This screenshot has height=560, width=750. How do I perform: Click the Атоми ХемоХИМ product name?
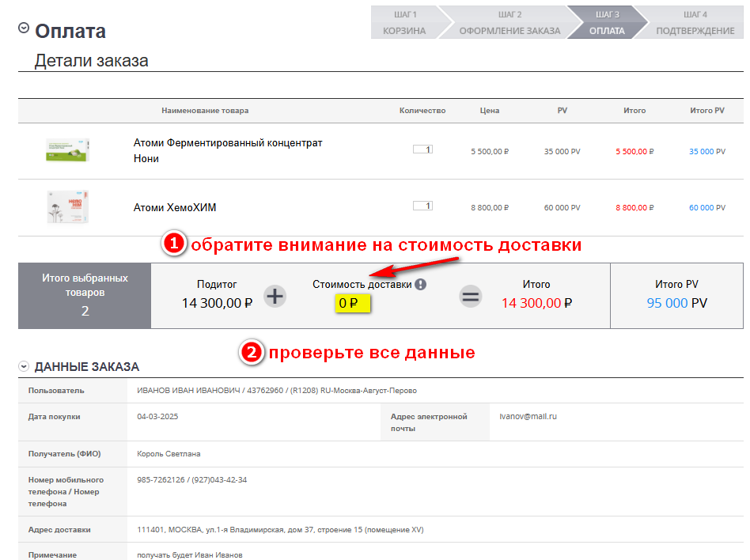tap(175, 208)
